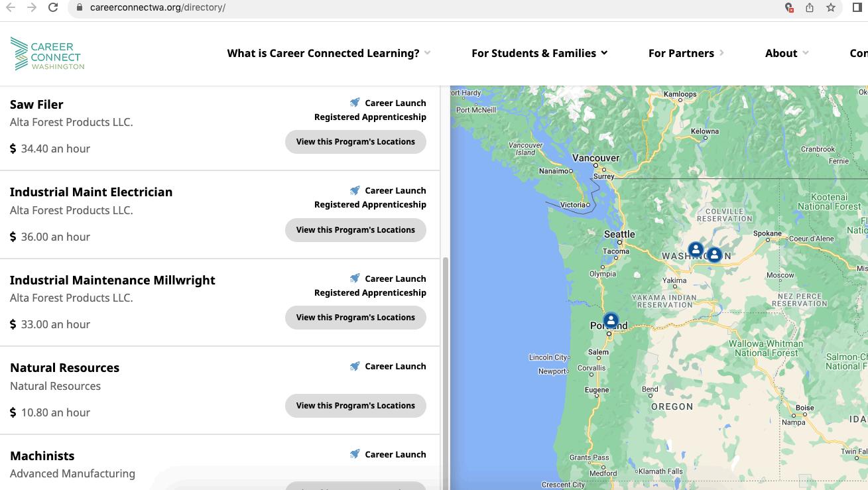This screenshot has width=868, height=490.
Task: Click the red extension icon in address bar
Action: [x=788, y=7]
